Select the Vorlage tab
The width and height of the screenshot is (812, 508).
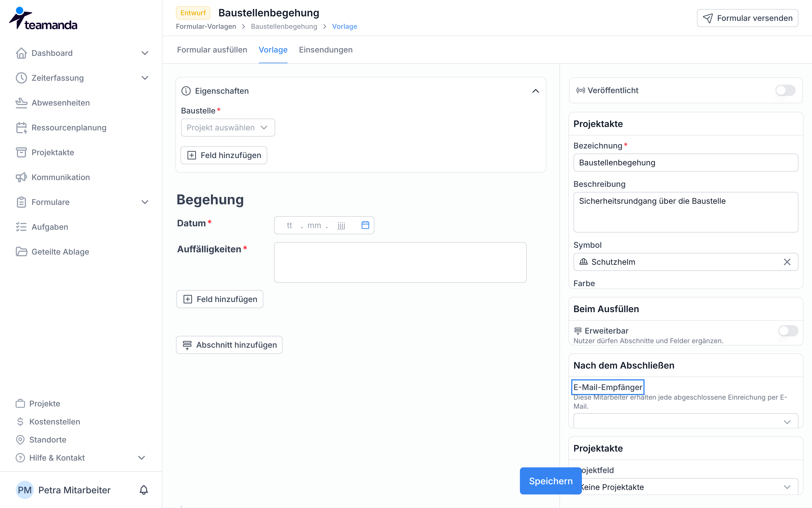pos(273,50)
